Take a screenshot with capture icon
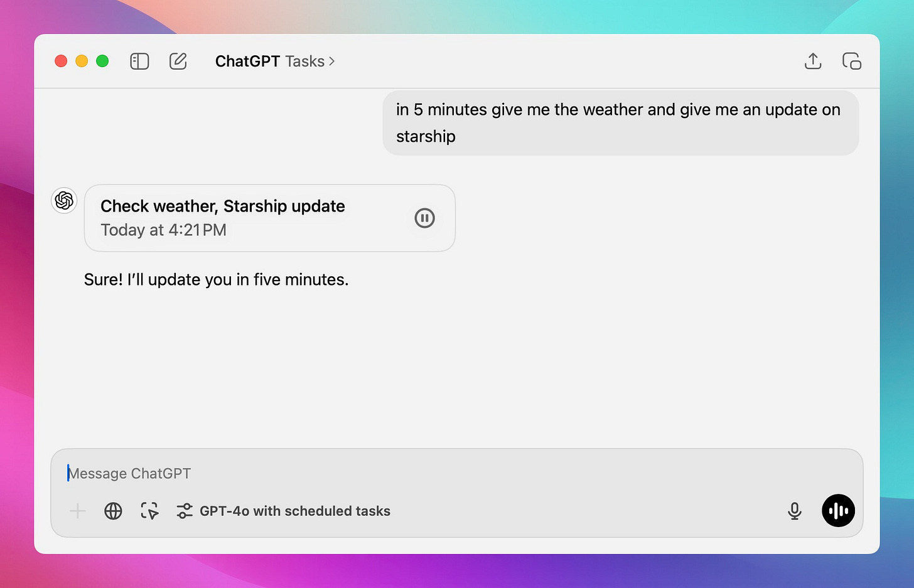The height and width of the screenshot is (588, 914). (149, 511)
